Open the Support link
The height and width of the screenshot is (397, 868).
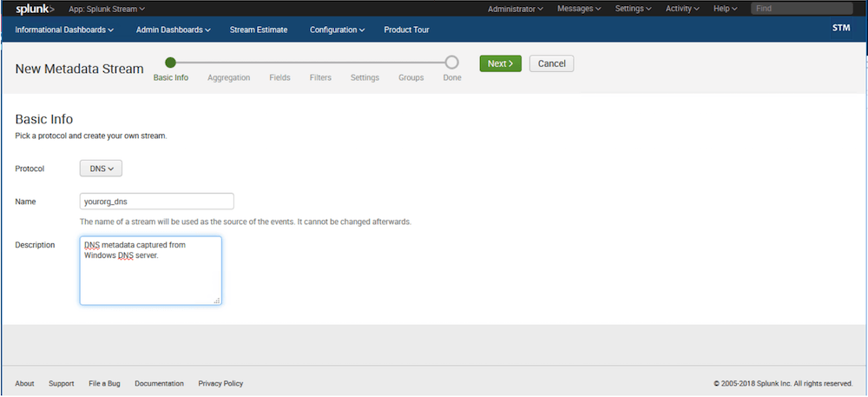pyautogui.click(x=62, y=384)
